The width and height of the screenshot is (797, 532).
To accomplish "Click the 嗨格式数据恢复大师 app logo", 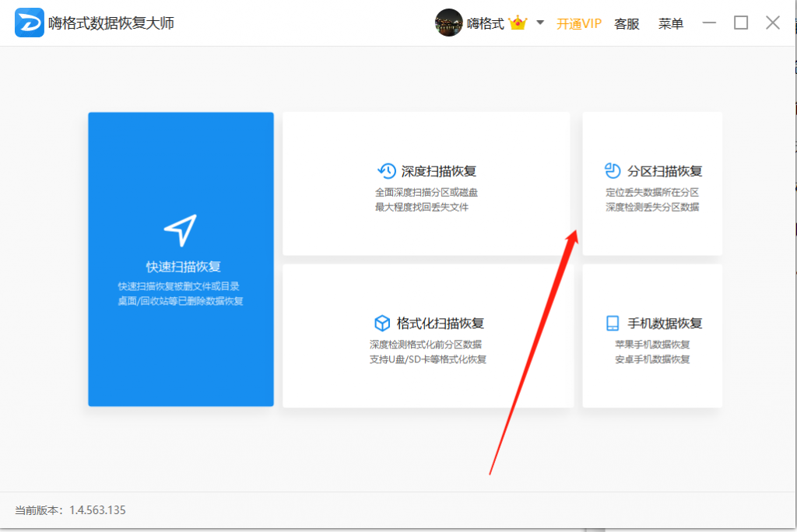I will [x=29, y=23].
